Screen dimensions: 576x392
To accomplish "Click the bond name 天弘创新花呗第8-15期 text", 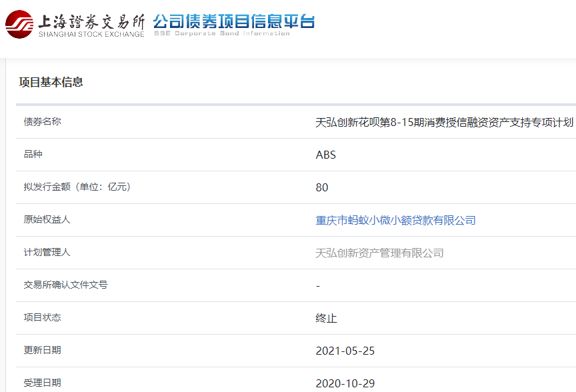I will pos(444,123).
